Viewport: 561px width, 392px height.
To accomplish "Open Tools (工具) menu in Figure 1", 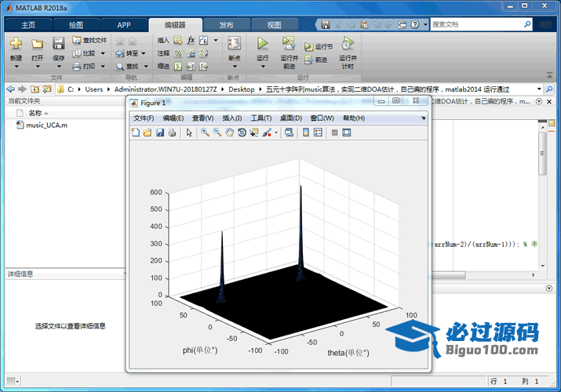I will [261, 118].
